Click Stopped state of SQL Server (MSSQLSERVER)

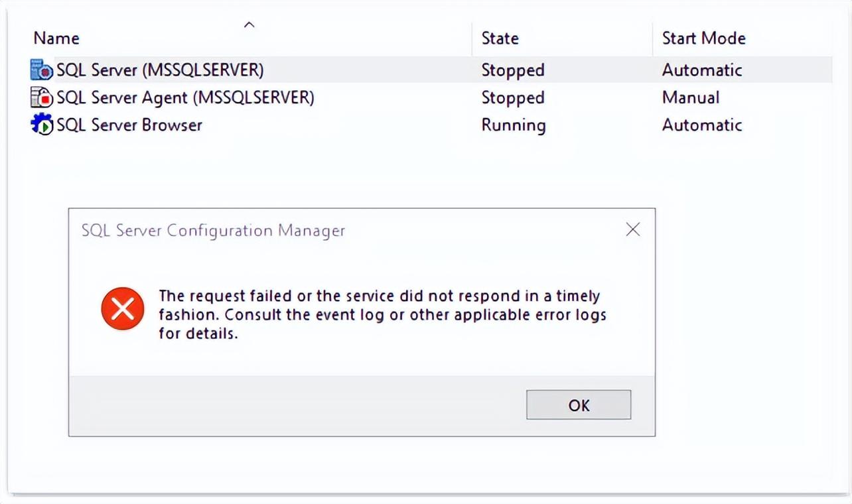point(513,70)
